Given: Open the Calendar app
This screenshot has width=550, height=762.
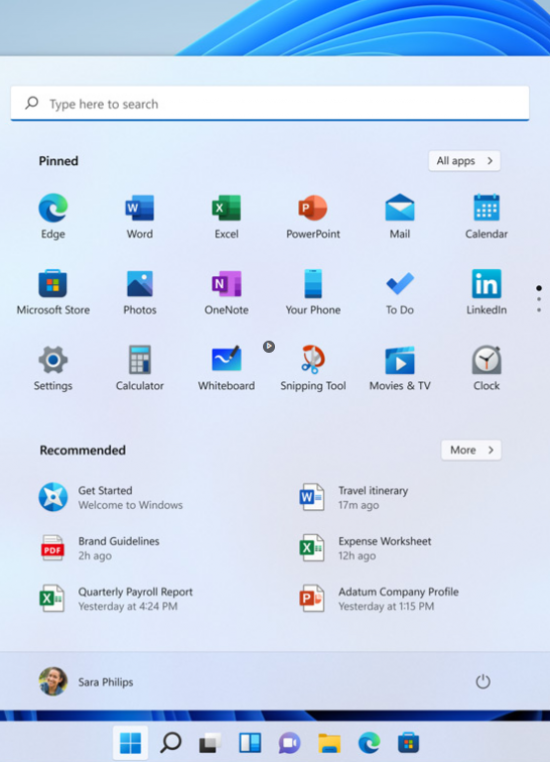Looking at the screenshot, I should coord(486,216).
